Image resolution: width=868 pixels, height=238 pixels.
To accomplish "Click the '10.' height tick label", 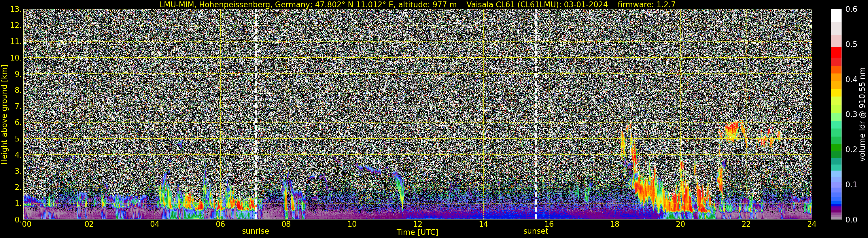I will pos(16,58).
